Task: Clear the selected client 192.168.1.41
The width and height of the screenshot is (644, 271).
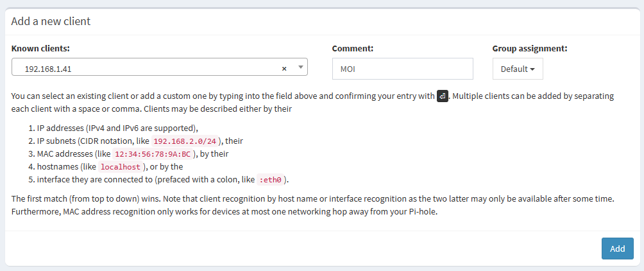Action: pos(284,68)
